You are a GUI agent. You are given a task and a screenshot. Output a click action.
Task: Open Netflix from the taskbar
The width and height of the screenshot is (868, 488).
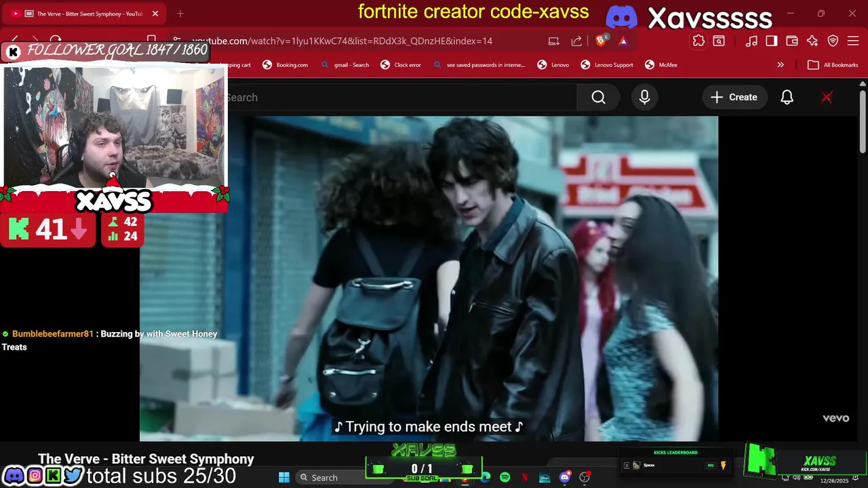(x=525, y=477)
